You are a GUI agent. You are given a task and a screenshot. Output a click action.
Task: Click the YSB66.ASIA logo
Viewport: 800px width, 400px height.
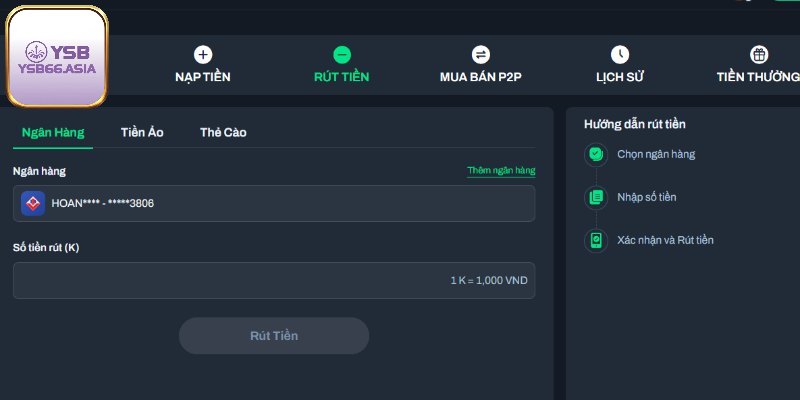point(57,57)
